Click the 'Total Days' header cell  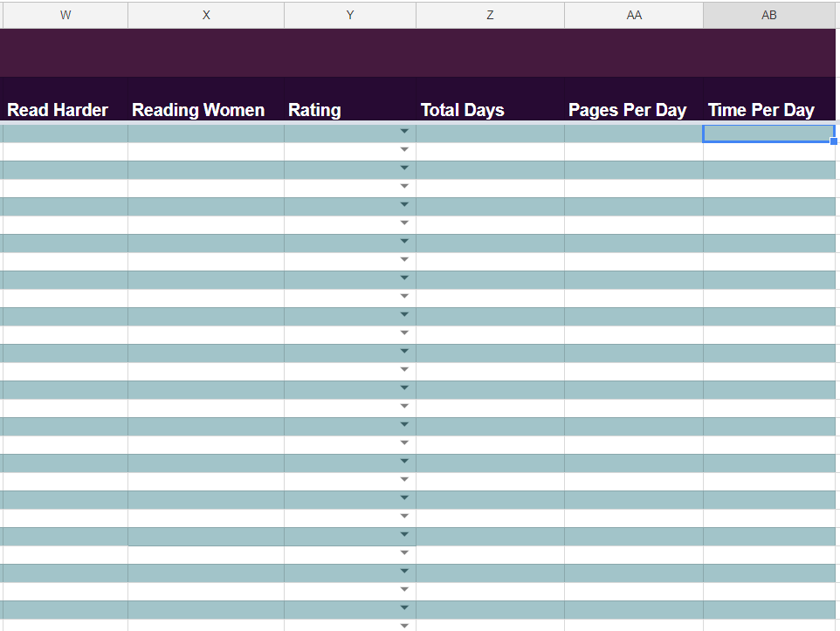tap(490, 99)
